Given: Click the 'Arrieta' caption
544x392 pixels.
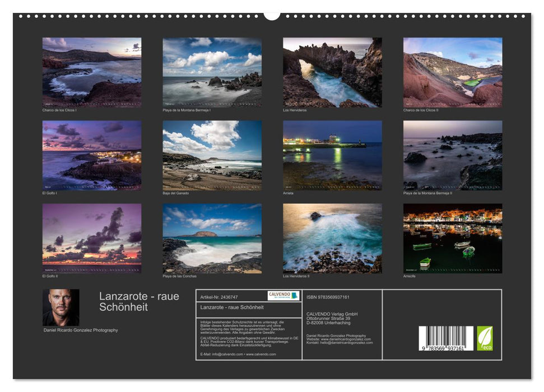Looking at the screenshot, I should click(x=289, y=193).
